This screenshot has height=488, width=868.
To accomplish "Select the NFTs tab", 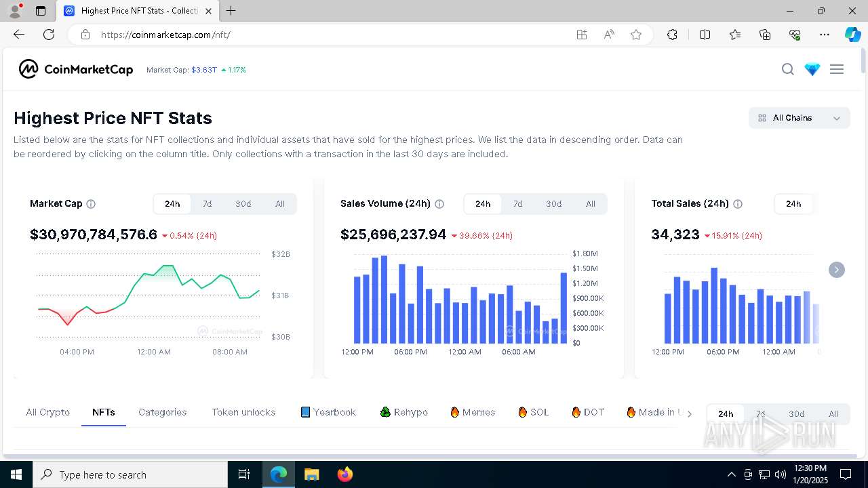I will pyautogui.click(x=104, y=412).
